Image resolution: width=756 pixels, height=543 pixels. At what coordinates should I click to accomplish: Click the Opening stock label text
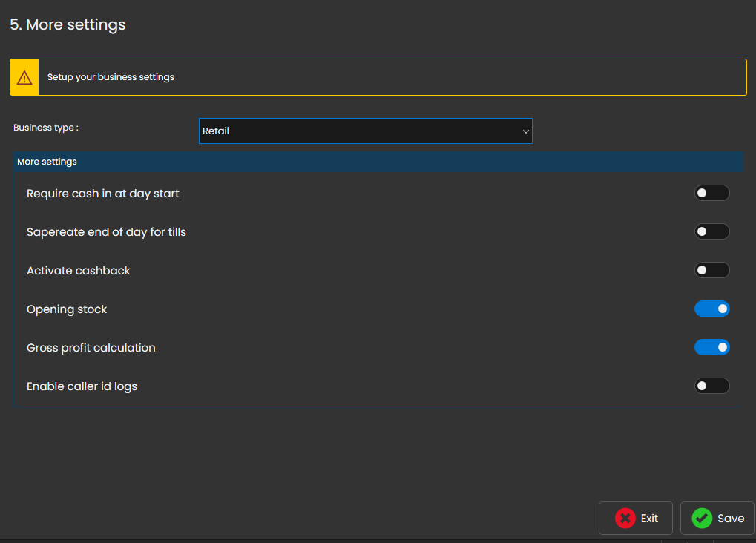pos(67,309)
